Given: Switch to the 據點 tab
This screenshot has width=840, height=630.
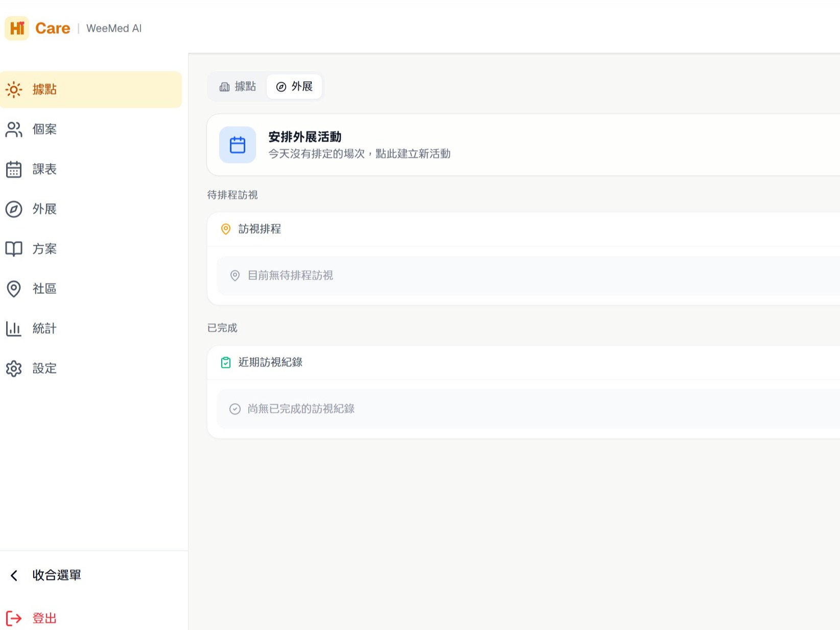Looking at the screenshot, I should pyautogui.click(x=238, y=87).
